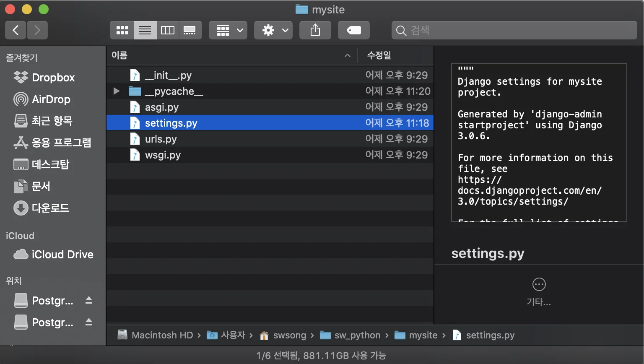This screenshot has width=644, height=364.
Task: Go to swsong in the path bar
Action: [289, 335]
